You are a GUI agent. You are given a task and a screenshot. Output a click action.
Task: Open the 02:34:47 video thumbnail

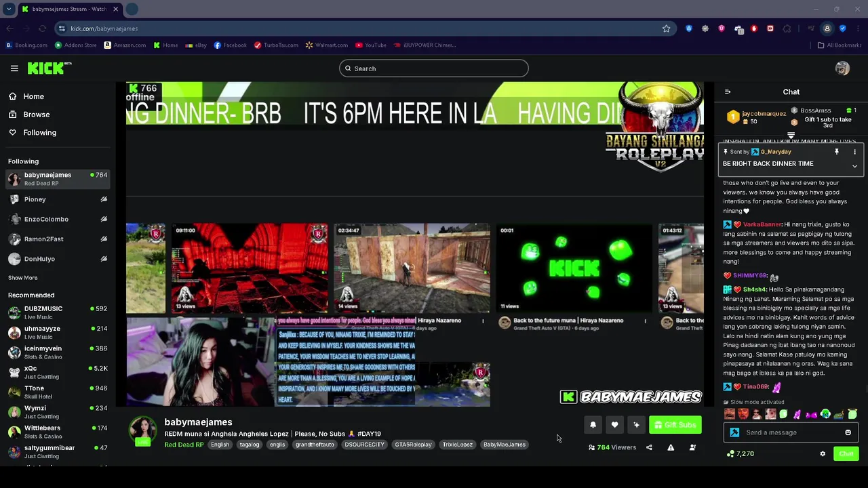coord(412,268)
